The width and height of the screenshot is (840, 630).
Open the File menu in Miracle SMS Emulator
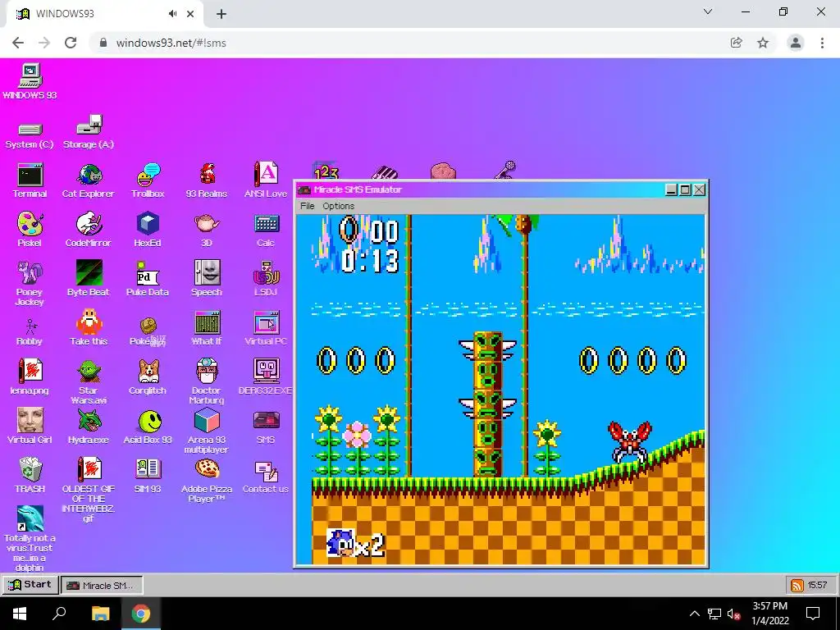(x=307, y=206)
